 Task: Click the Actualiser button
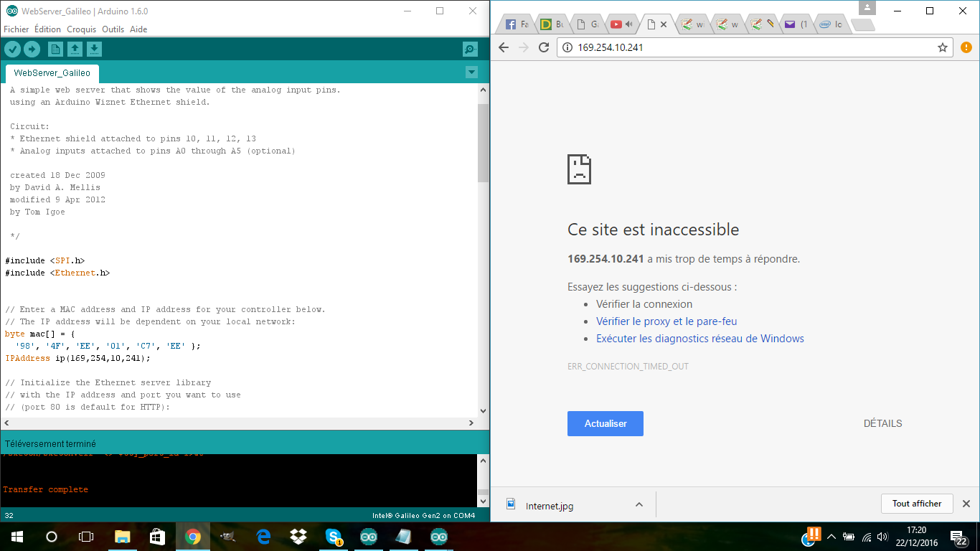click(605, 423)
